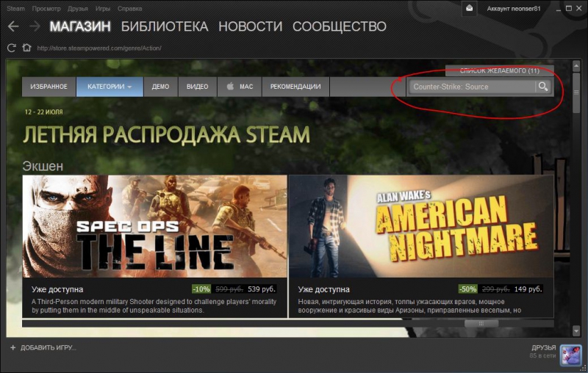This screenshot has height=373, width=588.
Task: Open the Просмотр menu
Action: pos(46,9)
